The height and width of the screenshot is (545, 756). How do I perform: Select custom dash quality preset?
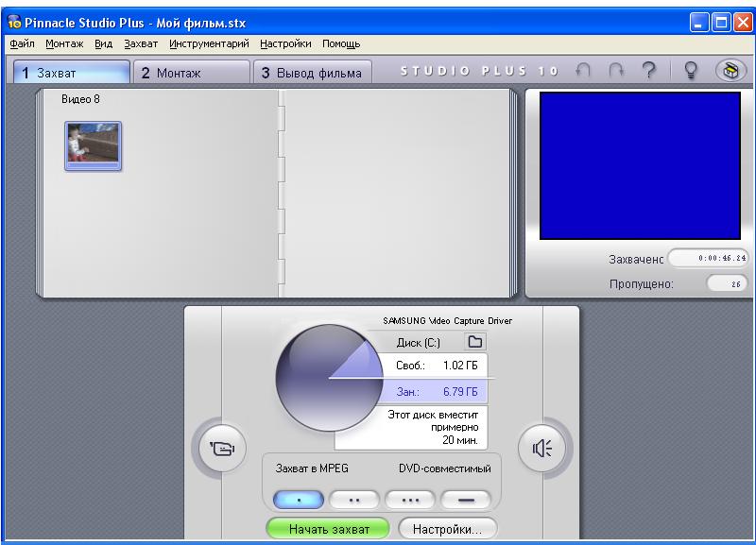(x=466, y=501)
